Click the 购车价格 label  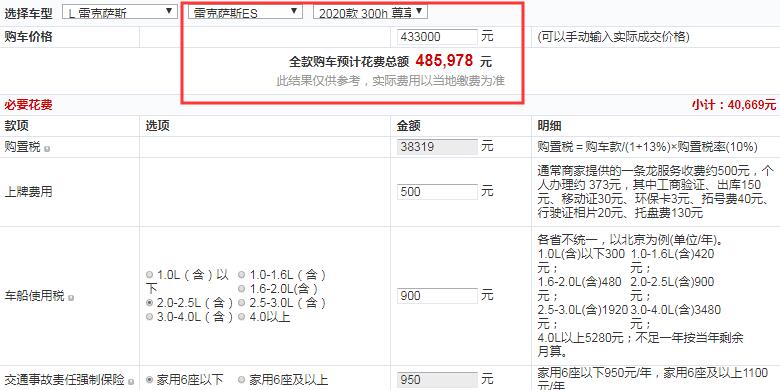28,37
